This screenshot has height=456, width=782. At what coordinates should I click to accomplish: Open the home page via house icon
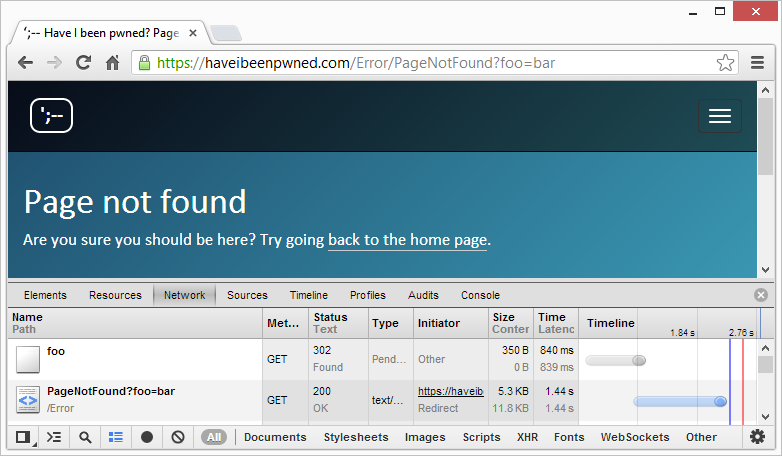click(113, 63)
